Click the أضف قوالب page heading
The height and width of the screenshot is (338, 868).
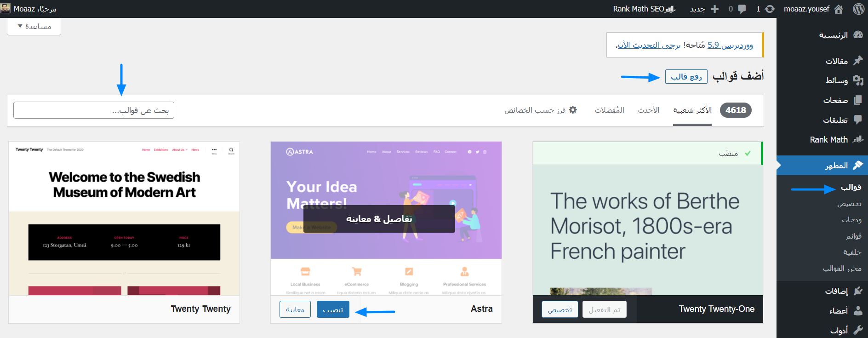tap(738, 76)
